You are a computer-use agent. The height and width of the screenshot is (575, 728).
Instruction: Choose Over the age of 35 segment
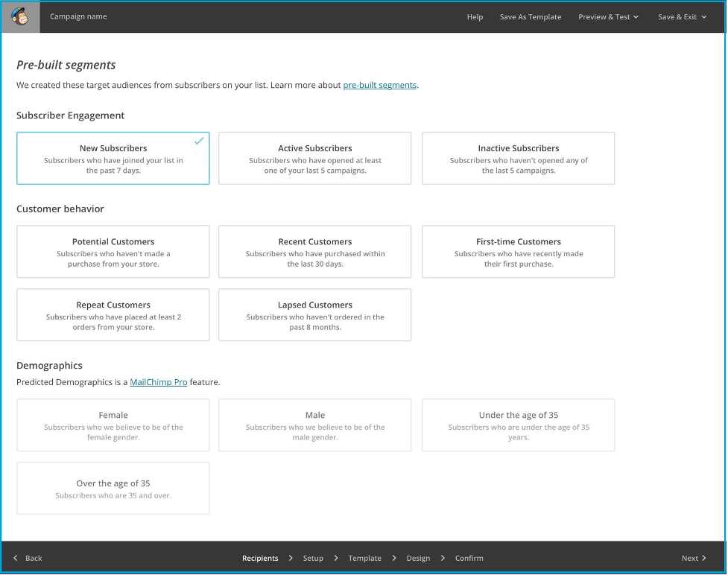(x=113, y=488)
